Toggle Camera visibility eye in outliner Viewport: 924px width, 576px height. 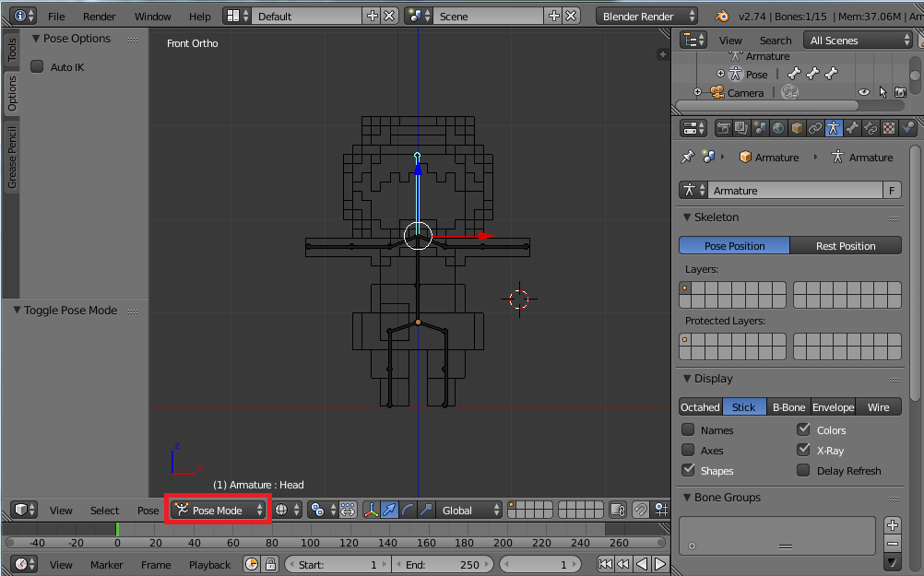(864, 92)
